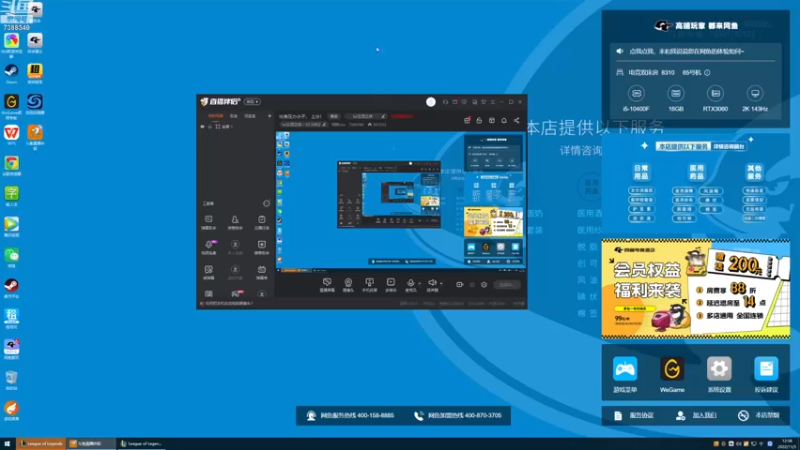800x450 pixels.
Task: Click the 16GB memory spec icon
Action: coord(676,94)
